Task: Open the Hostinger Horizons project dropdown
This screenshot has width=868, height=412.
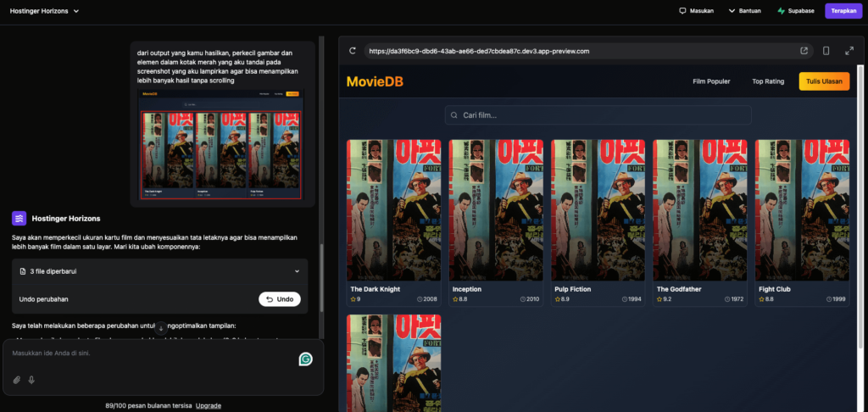Action: point(44,10)
